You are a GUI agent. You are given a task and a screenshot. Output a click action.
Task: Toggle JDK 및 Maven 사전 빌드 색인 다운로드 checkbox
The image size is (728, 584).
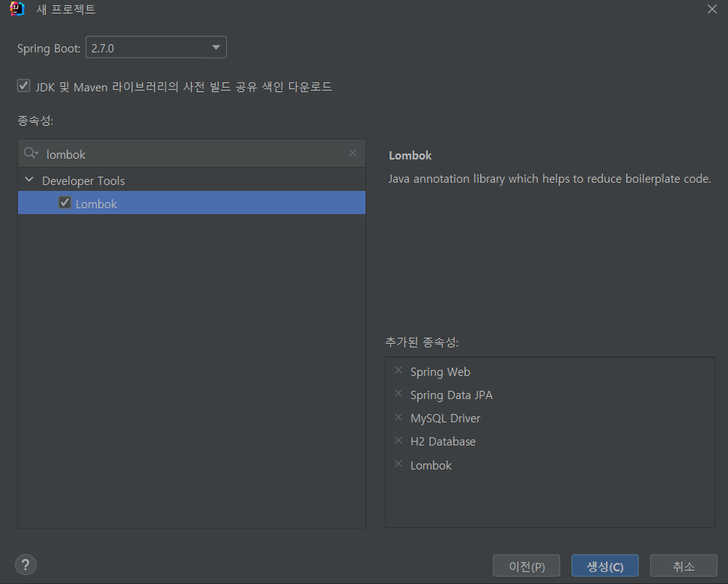pyautogui.click(x=24, y=86)
